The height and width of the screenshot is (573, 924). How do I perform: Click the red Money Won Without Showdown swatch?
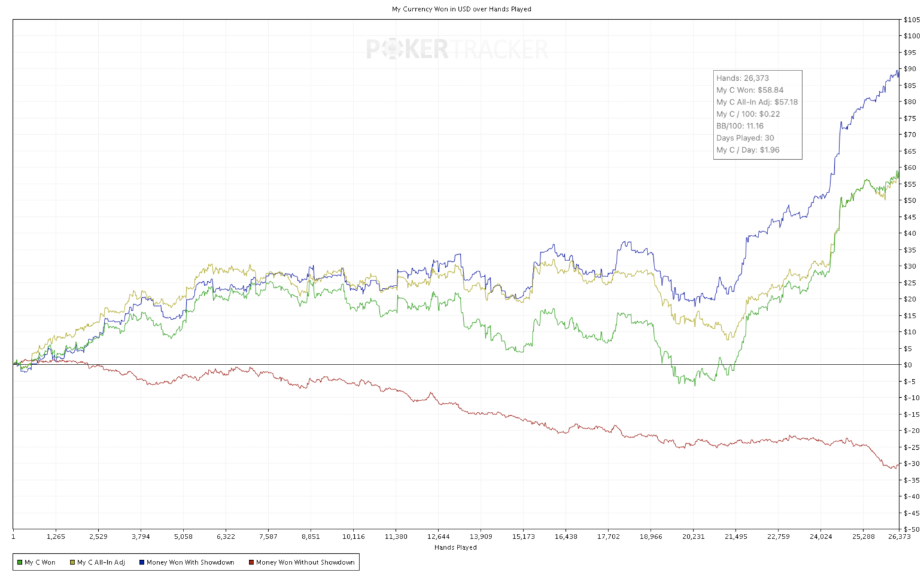pos(251,562)
